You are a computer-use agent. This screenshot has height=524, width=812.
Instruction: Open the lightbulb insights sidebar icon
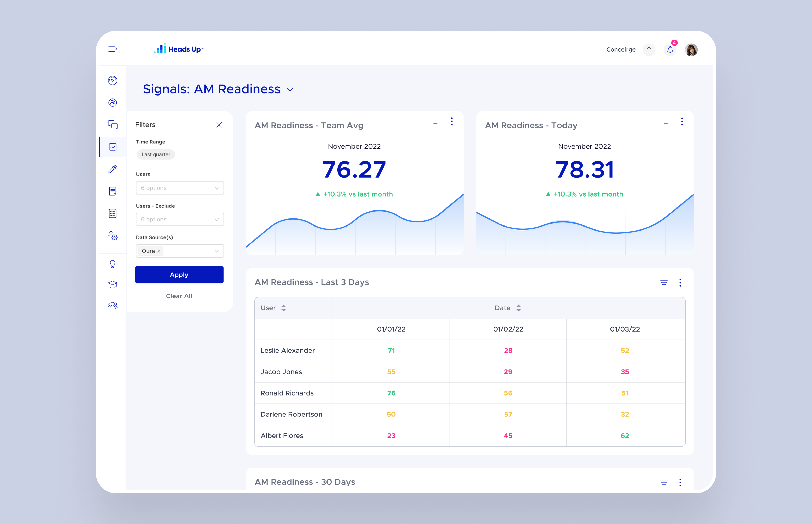tap(113, 264)
